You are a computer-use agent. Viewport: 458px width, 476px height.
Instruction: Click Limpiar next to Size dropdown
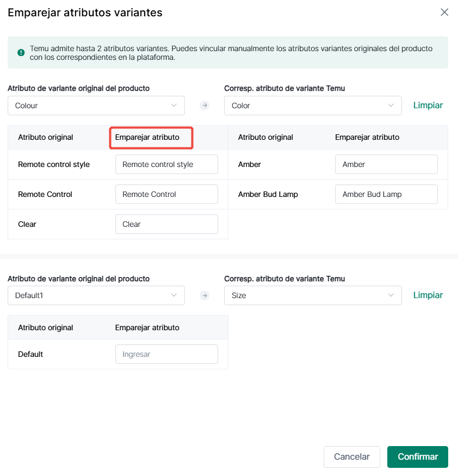pos(428,295)
